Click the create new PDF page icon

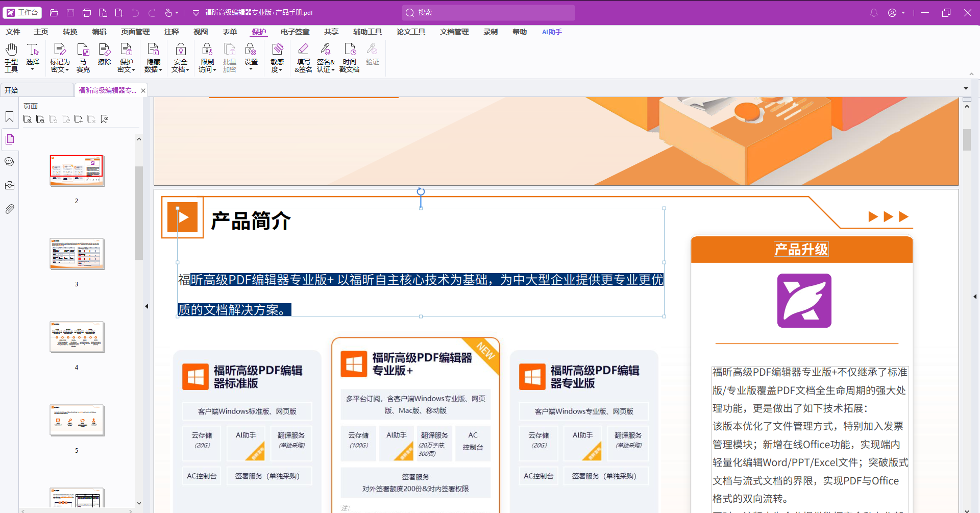[x=119, y=13]
